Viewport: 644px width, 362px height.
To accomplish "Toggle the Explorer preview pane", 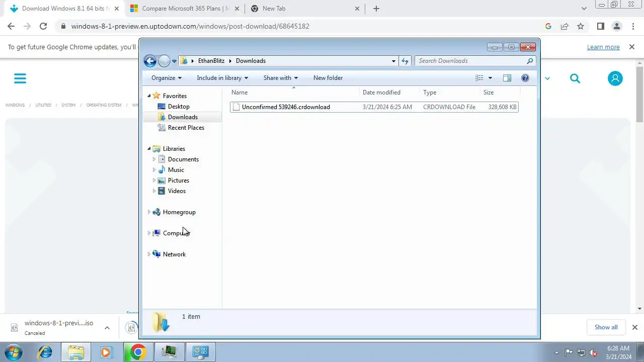I will 507,78.
